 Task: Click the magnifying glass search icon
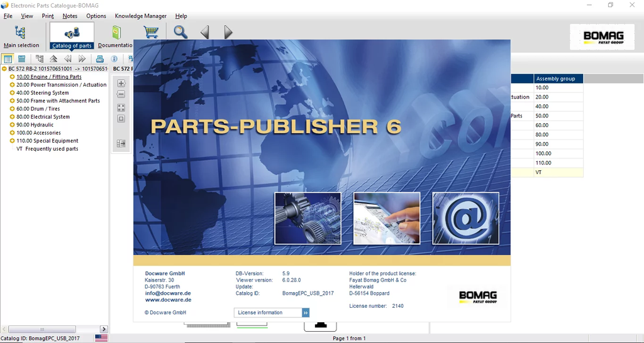pos(180,31)
